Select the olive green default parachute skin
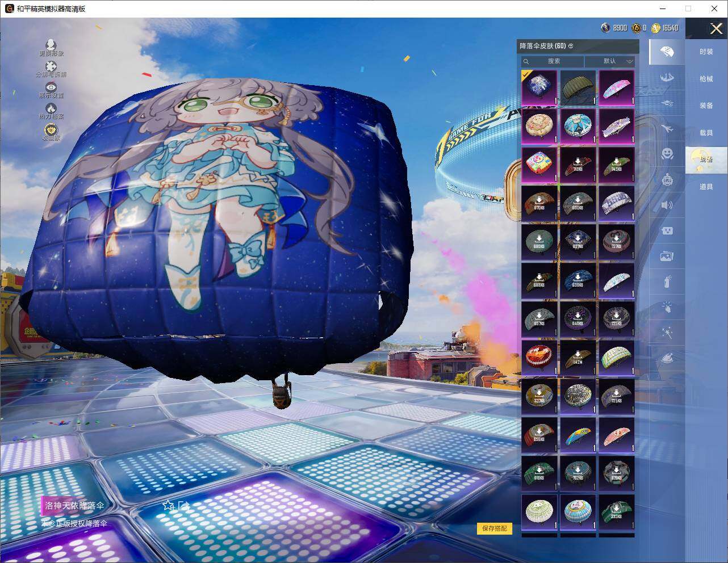This screenshot has height=563, width=728. 578,87
